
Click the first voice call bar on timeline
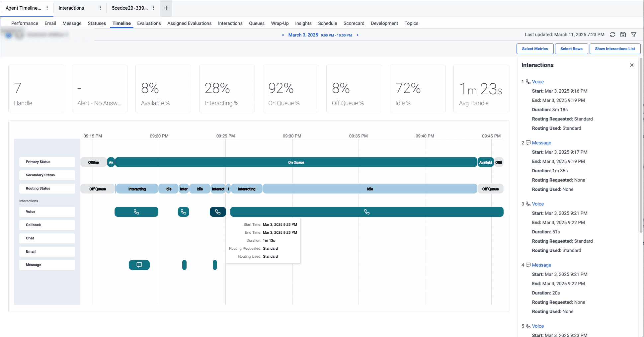pos(136,212)
